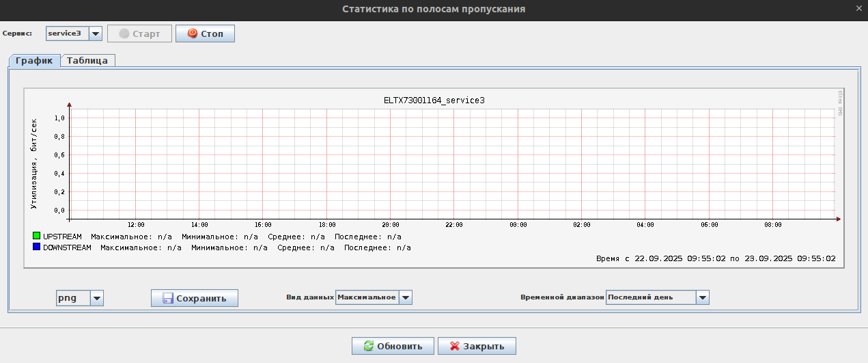This screenshot has height=363, width=868.
Task: Click the green UPSTREAM legend swatch
Action: (x=36, y=236)
